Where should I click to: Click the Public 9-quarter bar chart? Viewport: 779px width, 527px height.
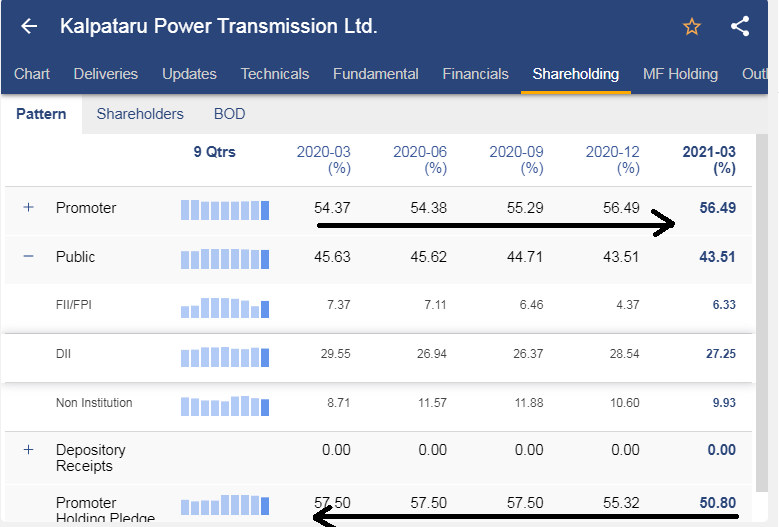[x=225, y=259]
